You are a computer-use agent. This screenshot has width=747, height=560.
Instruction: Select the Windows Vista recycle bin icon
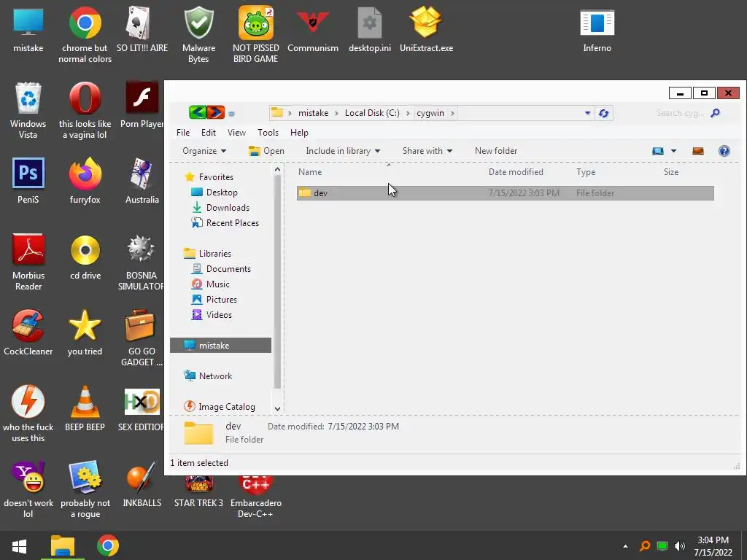click(x=28, y=111)
